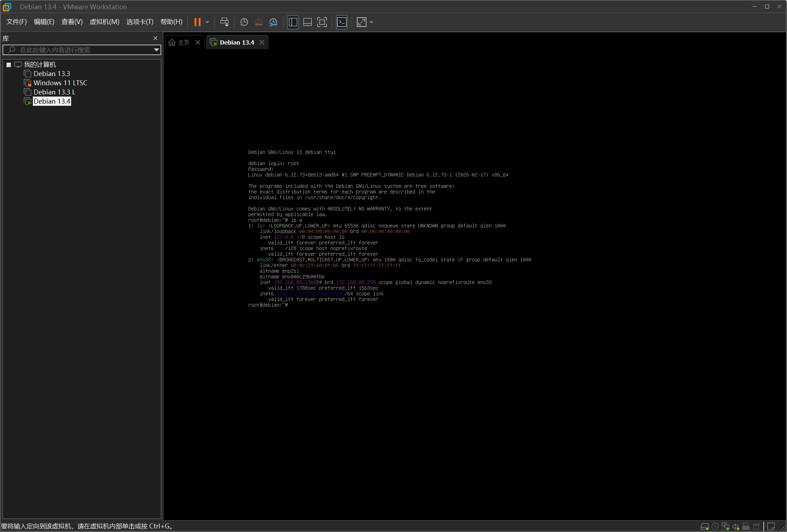Toggle the library sidebar panel view
The width and height of the screenshot is (787, 532).
pyautogui.click(x=293, y=22)
